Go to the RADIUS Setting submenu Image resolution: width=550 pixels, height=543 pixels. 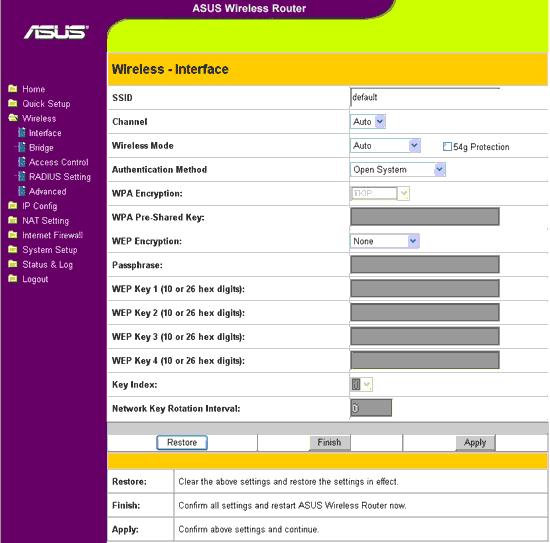60,177
